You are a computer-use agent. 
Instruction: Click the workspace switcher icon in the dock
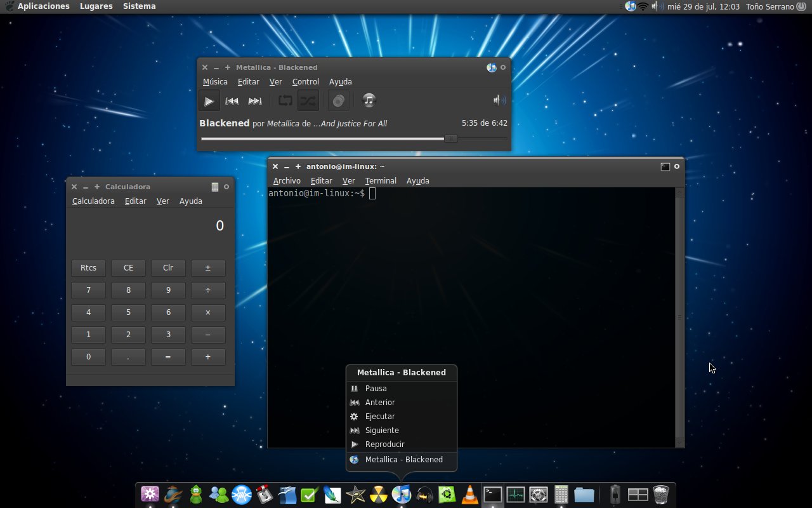(x=638, y=494)
